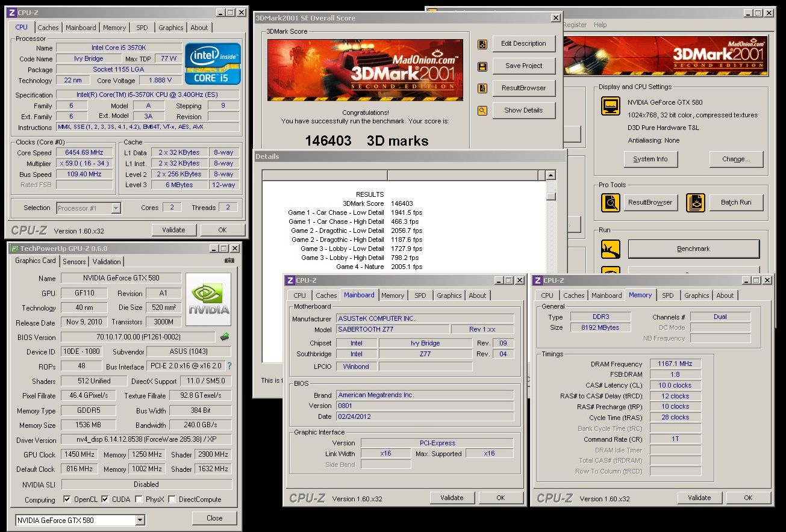Click the Details list scroll up arrow

coord(551,175)
